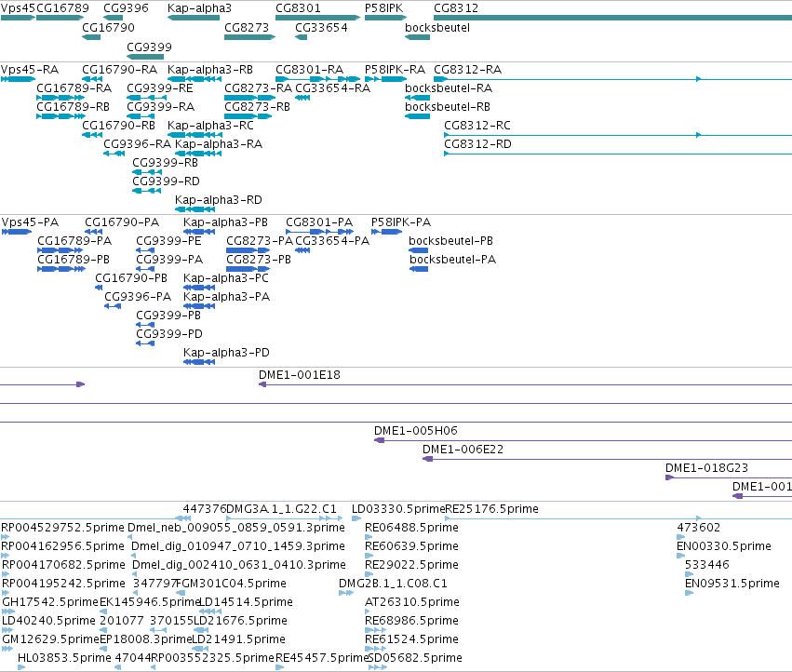This screenshot has height=672, width=792.
Task: Select the bocksbeutel-RA transcript label
Action: (x=449, y=88)
